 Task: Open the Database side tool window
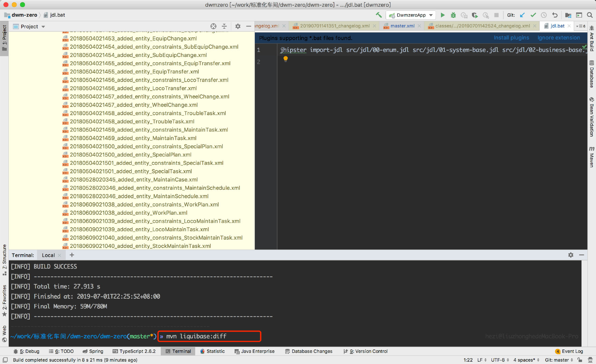point(592,74)
